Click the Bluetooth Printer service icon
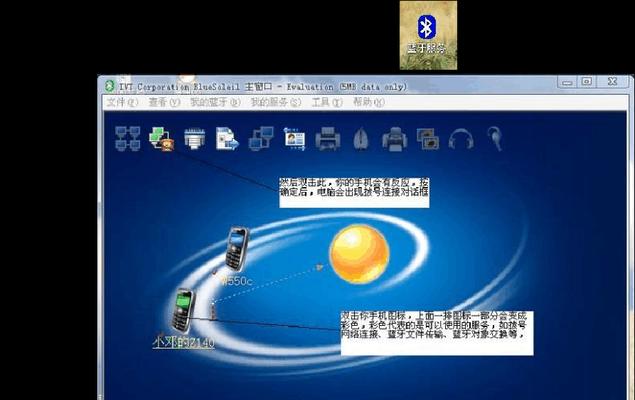The image size is (635, 400). 328,139
